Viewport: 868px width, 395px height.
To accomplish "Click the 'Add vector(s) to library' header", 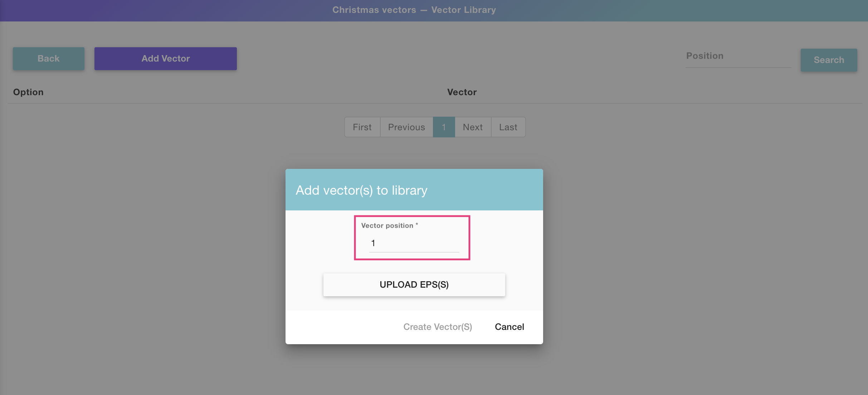I will 361,190.
